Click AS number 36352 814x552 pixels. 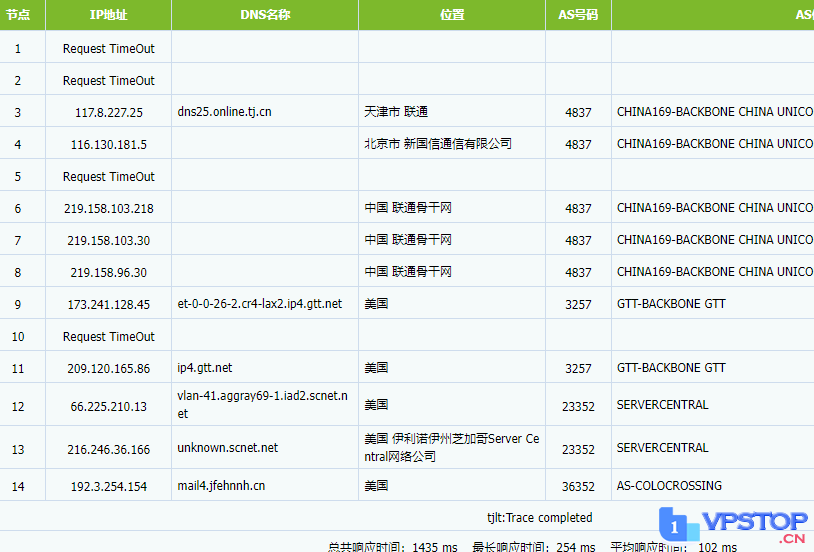(578, 487)
